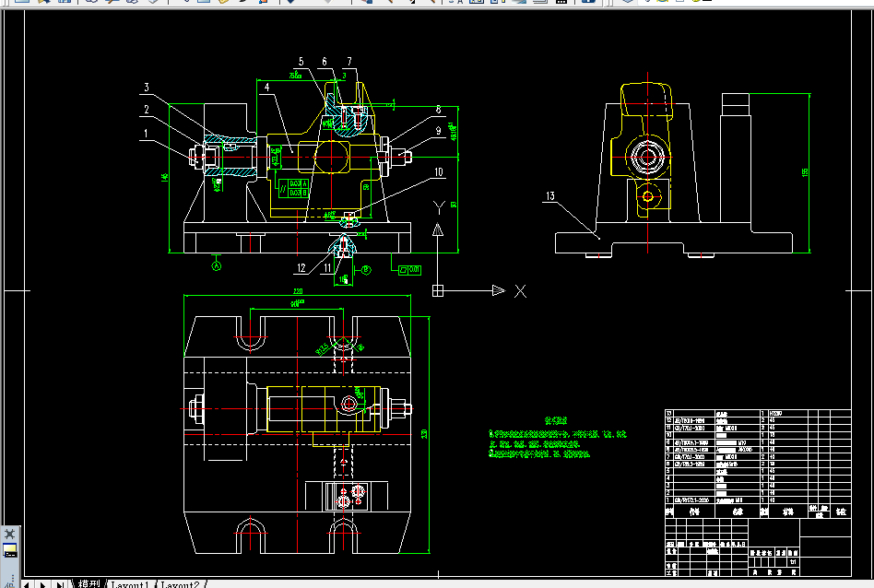Select balloon number 3 label
The width and height of the screenshot is (874, 588).
pyautogui.click(x=147, y=87)
